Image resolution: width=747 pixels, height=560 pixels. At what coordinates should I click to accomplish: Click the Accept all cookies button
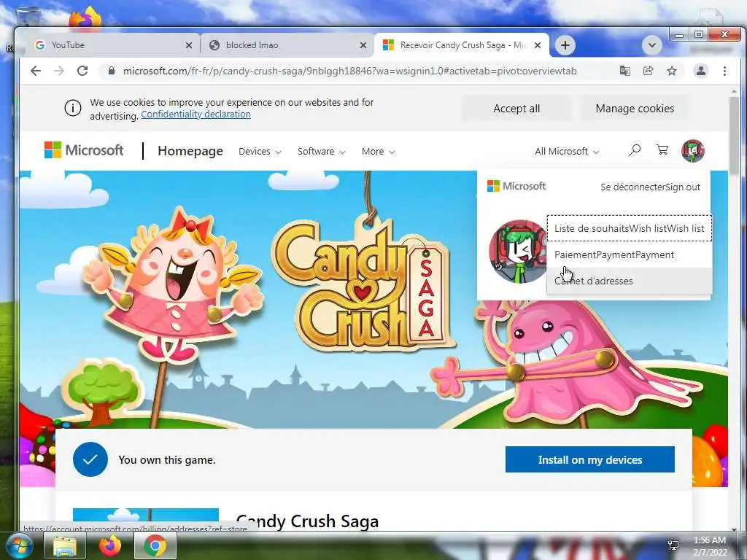[x=516, y=109]
